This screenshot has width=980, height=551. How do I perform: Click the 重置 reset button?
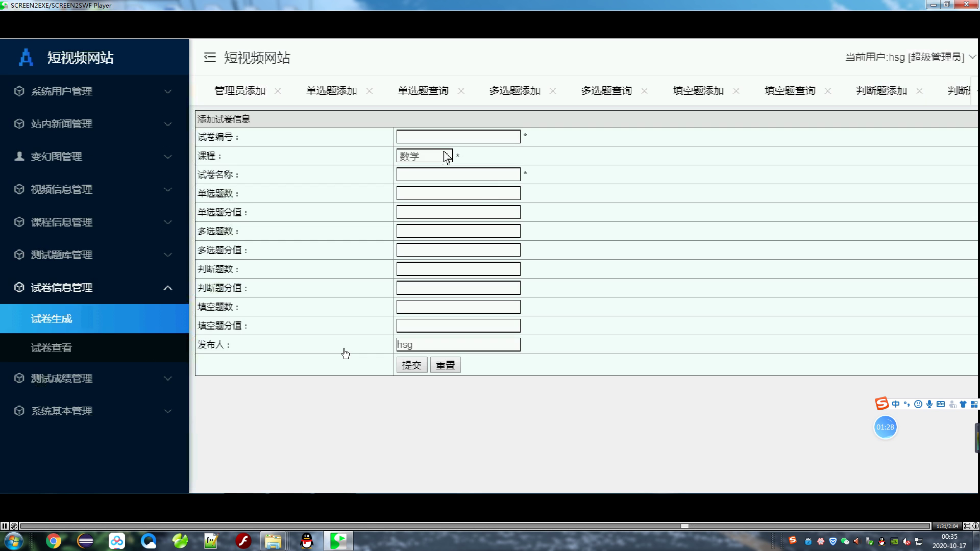pos(445,365)
